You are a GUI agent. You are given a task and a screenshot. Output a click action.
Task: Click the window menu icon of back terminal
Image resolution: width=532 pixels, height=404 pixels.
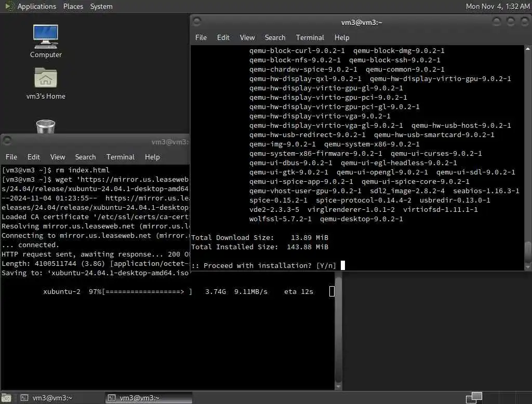click(x=7, y=140)
